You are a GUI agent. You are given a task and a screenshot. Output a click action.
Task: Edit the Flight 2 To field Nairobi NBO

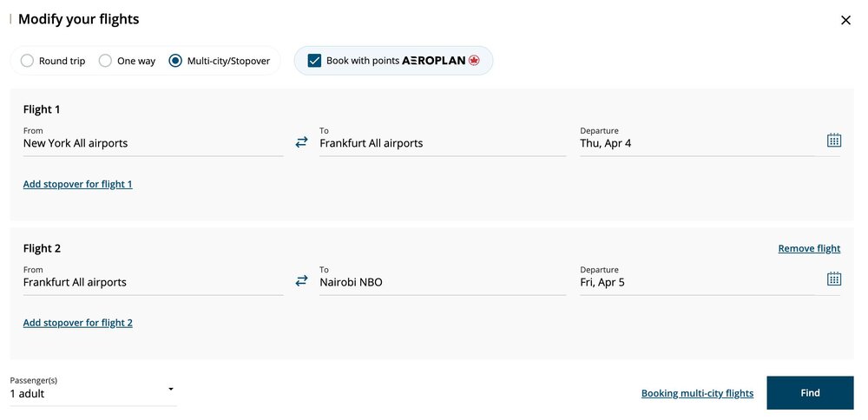coord(443,282)
